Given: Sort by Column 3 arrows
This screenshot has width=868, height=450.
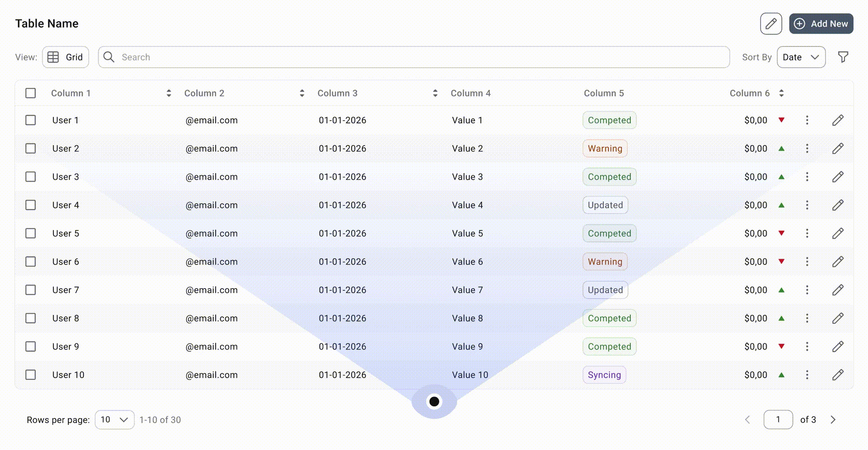Looking at the screenshot, I should pyautogui.click(x=435, y=93).
